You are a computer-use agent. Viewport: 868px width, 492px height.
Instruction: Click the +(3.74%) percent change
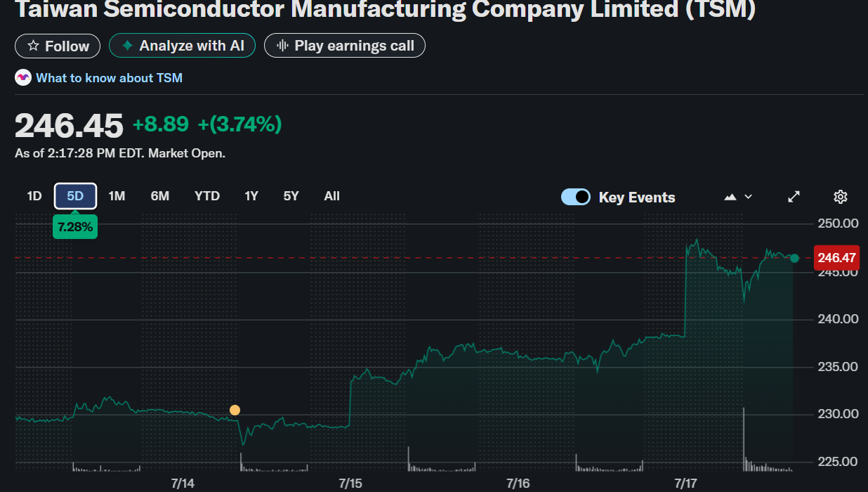point(239,124)
